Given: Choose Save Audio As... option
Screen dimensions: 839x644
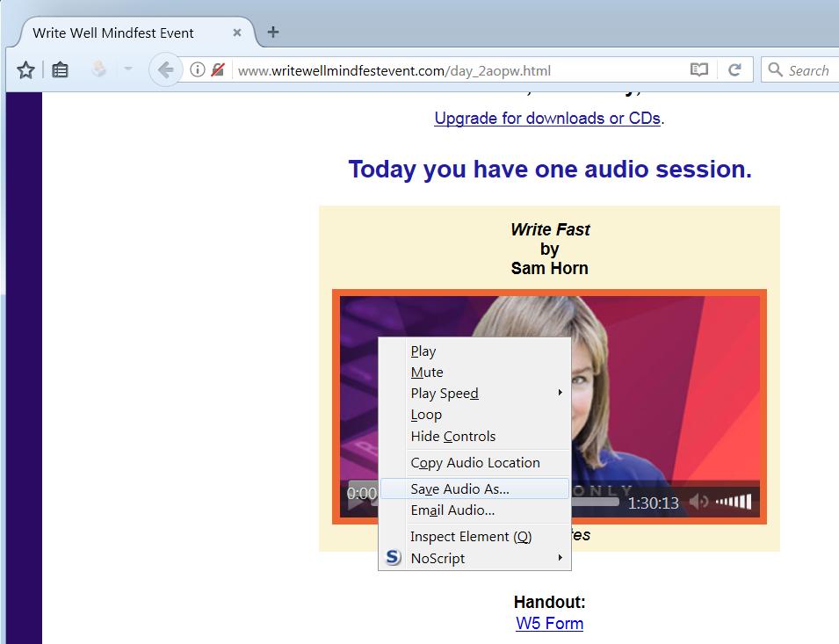Looking at the screenshot, I should pyautogui.click(x=474, y=488).
